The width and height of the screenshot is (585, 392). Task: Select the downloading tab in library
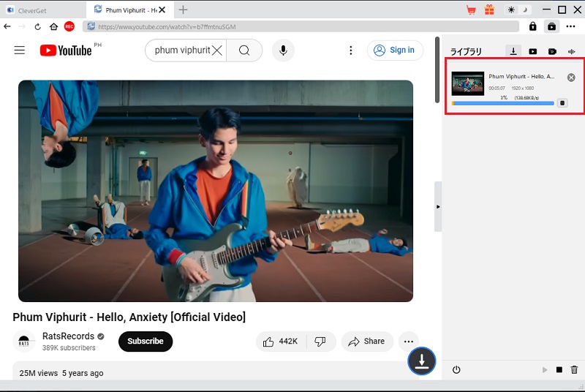pos(513,50)
